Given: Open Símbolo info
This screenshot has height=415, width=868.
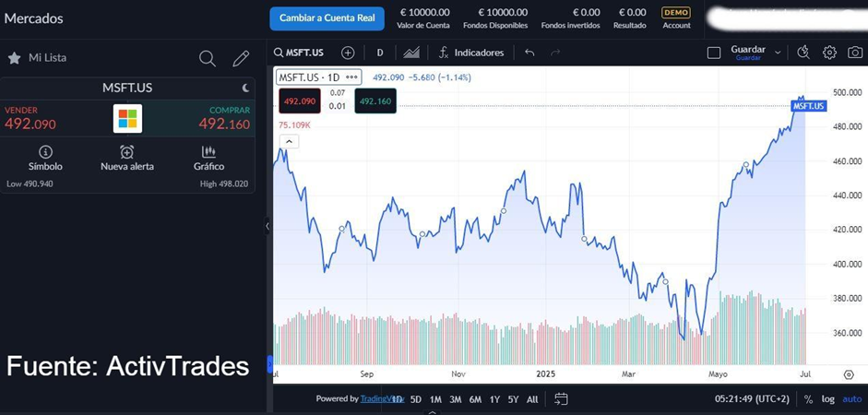Looking at the screenshot, I should [45, 159].
